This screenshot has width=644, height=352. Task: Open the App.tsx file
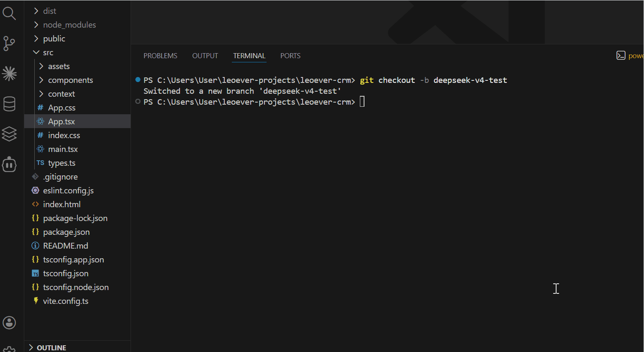pyautogui.click(x=62, y=121)
